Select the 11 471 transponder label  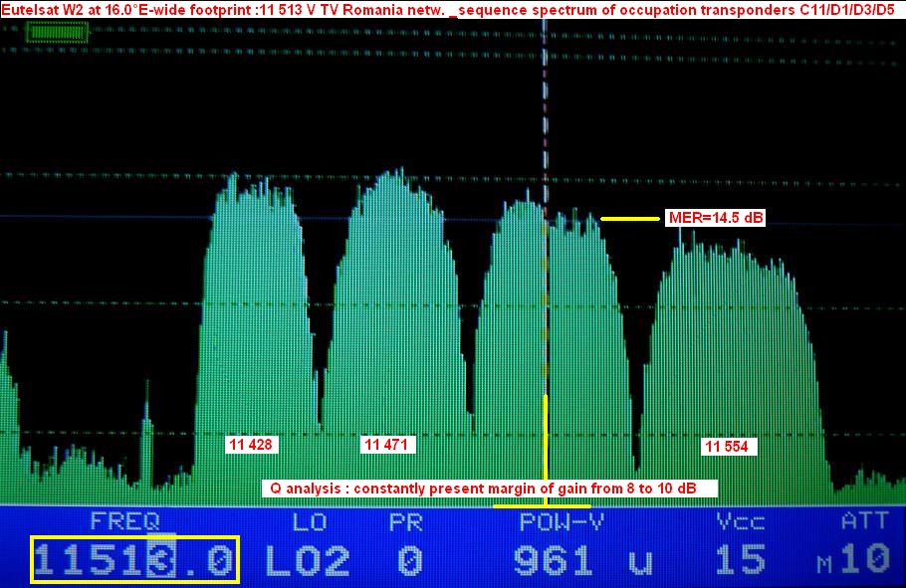pyautogui.click(x=386, y=445)
